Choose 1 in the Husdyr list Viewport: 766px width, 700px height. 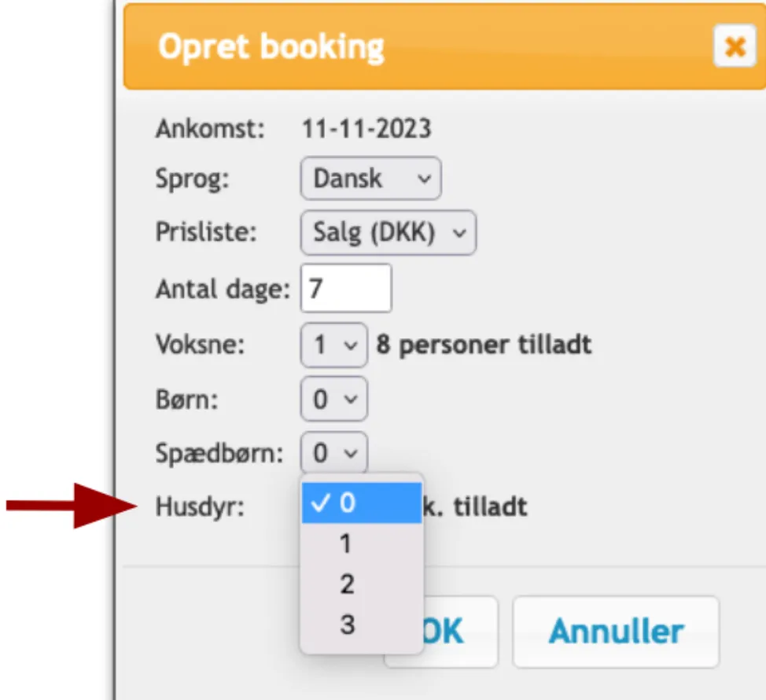(x=362, y=544)
